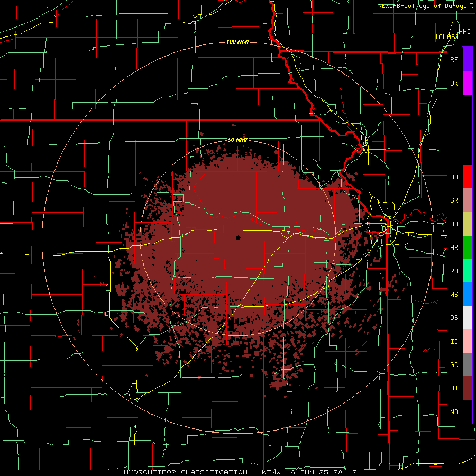
Task: Click the UK legend label
Action: point(454,83)
